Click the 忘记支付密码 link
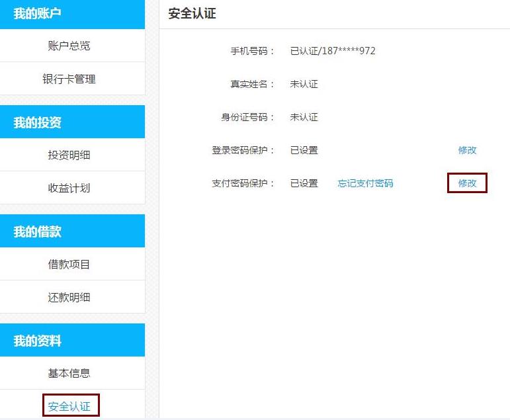Screen dimensions: 510x420 tap(365, 183)
